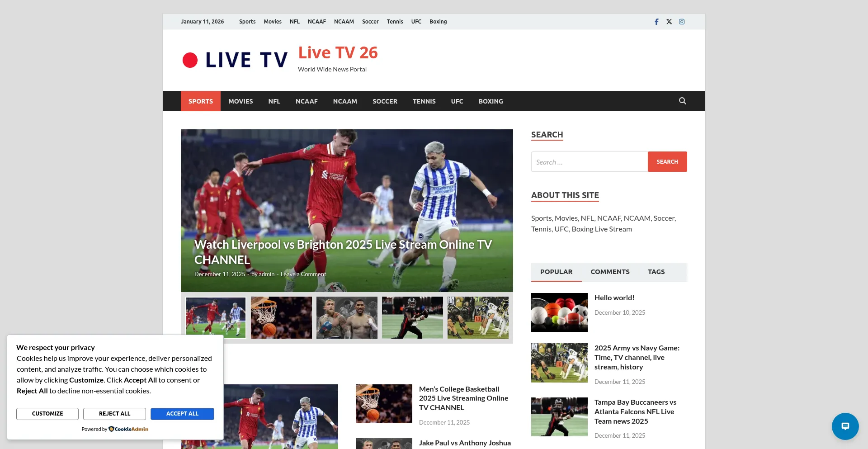Open the search magnifier icon in navbar
Viewport: 868px width, 449px height.
point(682,101)
